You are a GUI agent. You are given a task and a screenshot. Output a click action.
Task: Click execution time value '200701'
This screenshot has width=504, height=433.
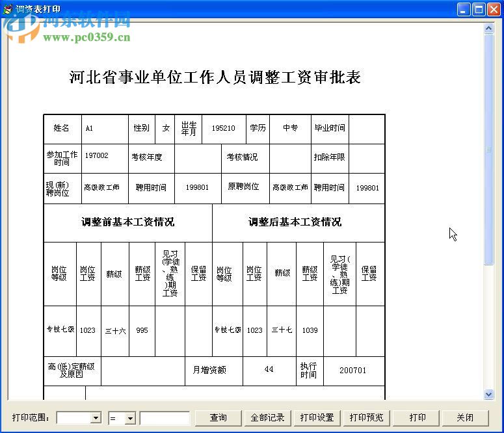point(353,371)
